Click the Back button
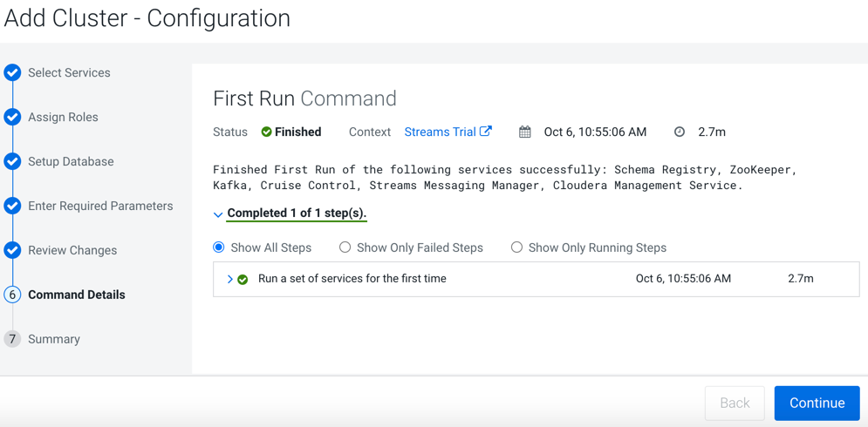 pos(735,403)
